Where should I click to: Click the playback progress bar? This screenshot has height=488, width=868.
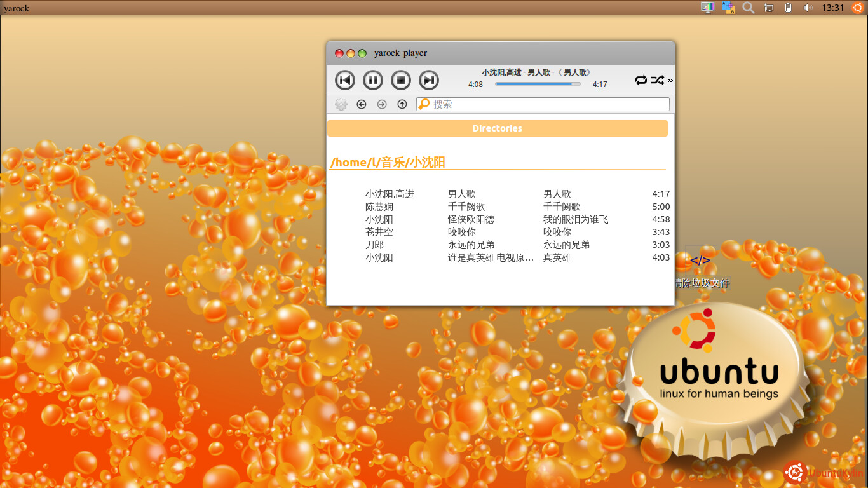[x=538, y=84]
